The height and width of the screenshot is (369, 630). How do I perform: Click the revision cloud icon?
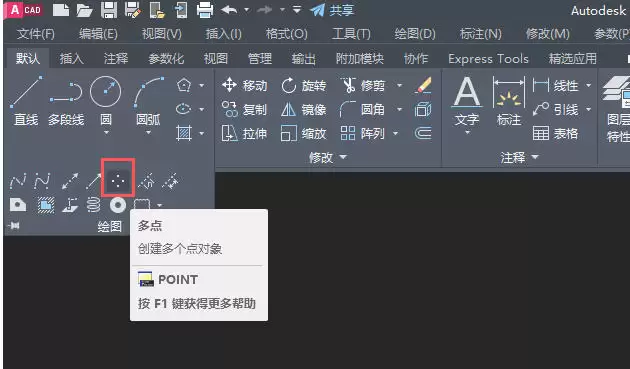[142, 204]
